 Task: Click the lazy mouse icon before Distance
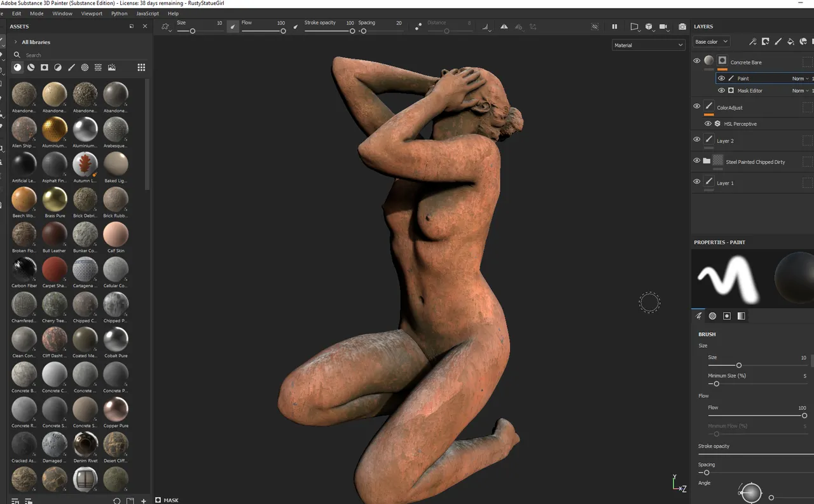[x=418, y=27]
